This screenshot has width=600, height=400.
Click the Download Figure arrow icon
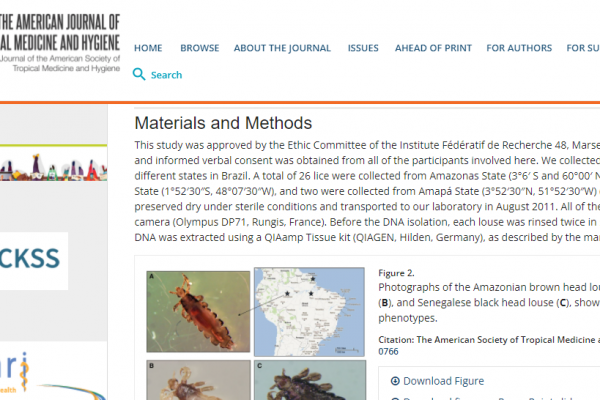pos(395,381)
